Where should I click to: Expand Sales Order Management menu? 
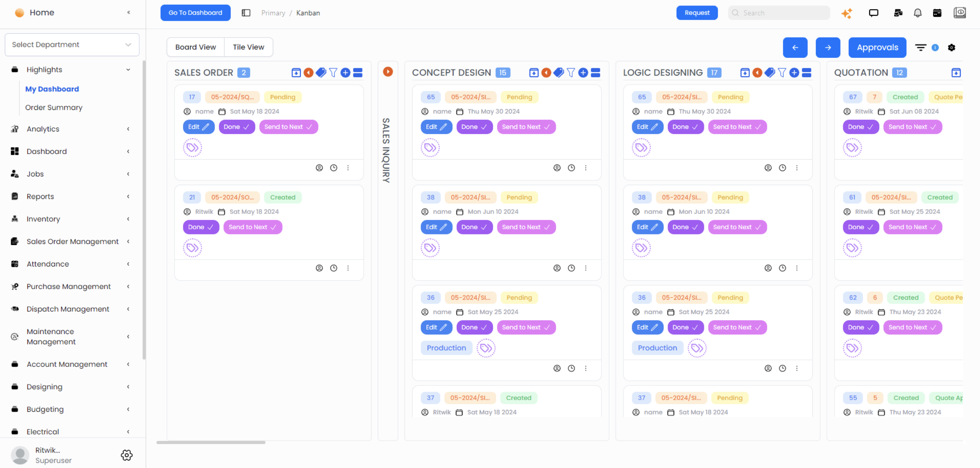pos(72,241)
